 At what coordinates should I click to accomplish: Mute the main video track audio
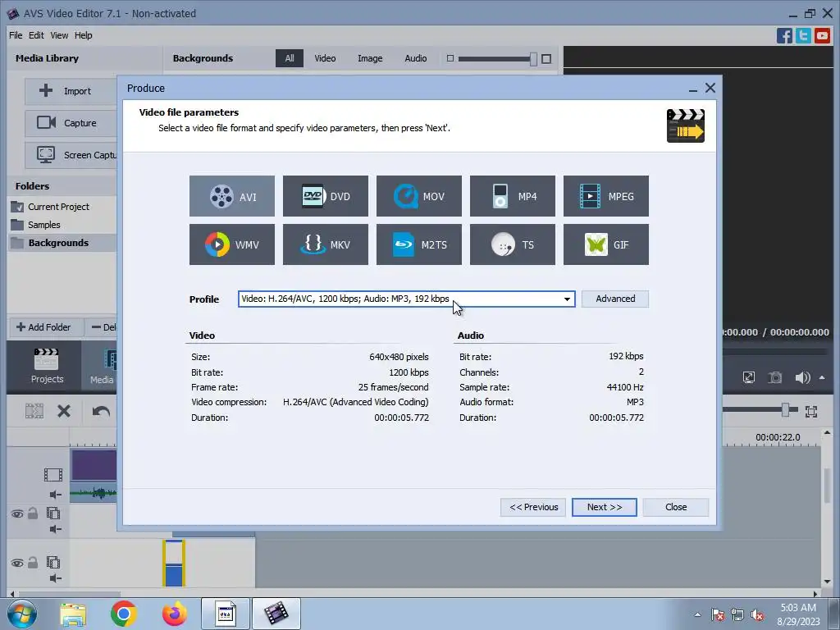point(55,495)
